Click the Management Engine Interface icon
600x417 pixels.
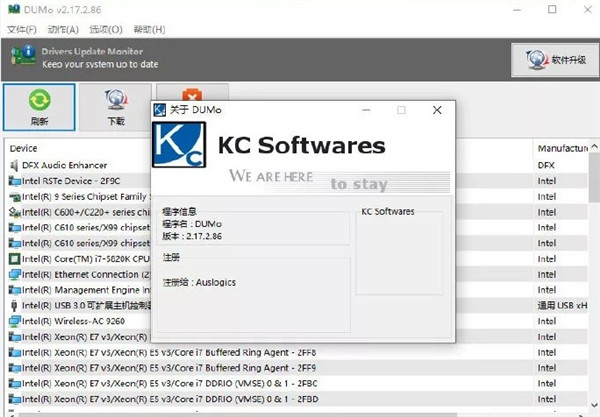pyautogui.click(x=15, y=290)
